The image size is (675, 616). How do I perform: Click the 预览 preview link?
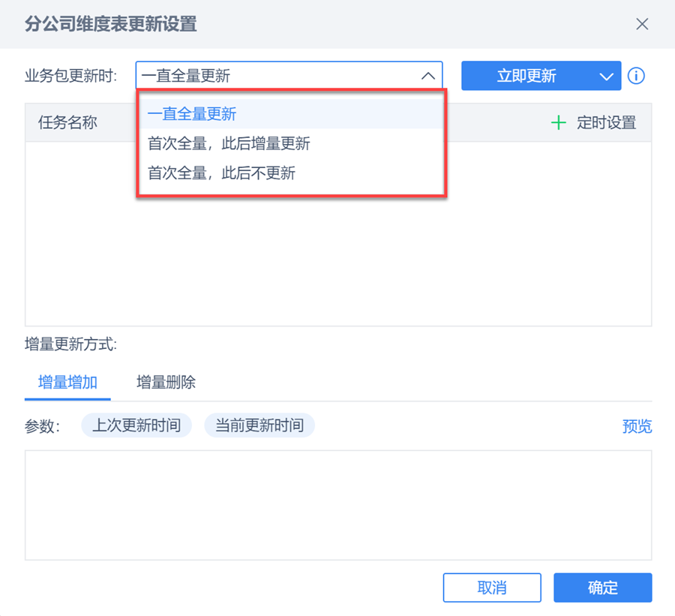[x=637, y=426]
